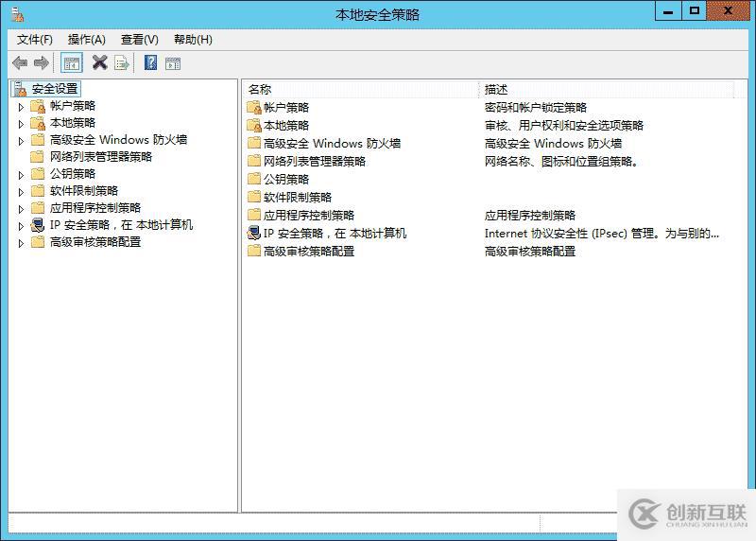This screenshot has height=541, width=756.
Task: Click description starting with Internet 协议安全性
Action: coord(602,234)
